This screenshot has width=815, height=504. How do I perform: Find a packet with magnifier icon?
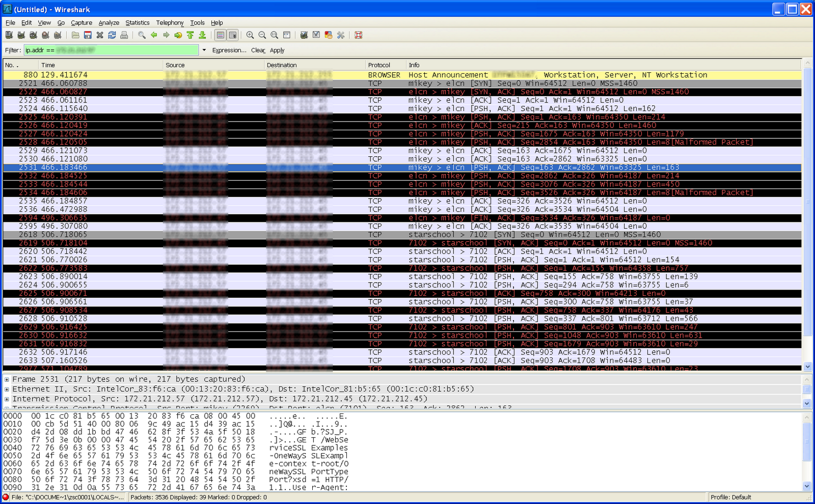tap(142, 35)
